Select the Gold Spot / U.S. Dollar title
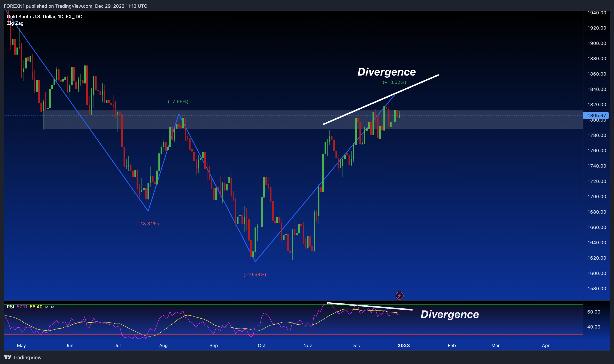Screen dimensions: 614x364 coord(44,16)
